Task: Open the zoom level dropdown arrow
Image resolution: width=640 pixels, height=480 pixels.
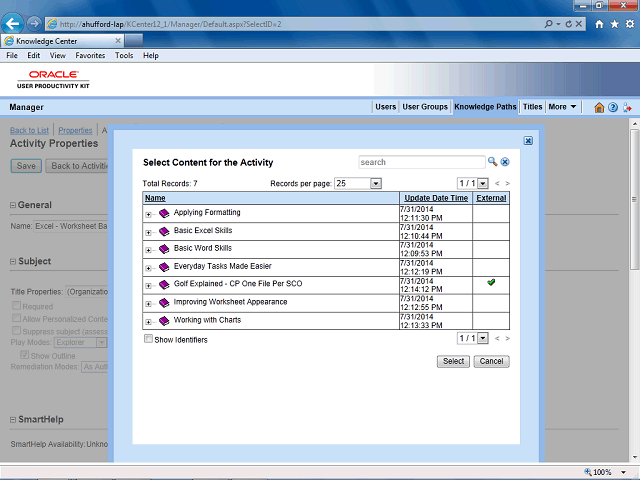Action: click(623, 472)
